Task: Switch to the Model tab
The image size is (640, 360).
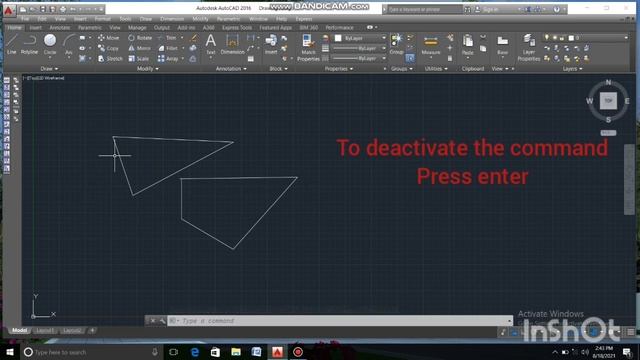Action: tap(19, 330)
